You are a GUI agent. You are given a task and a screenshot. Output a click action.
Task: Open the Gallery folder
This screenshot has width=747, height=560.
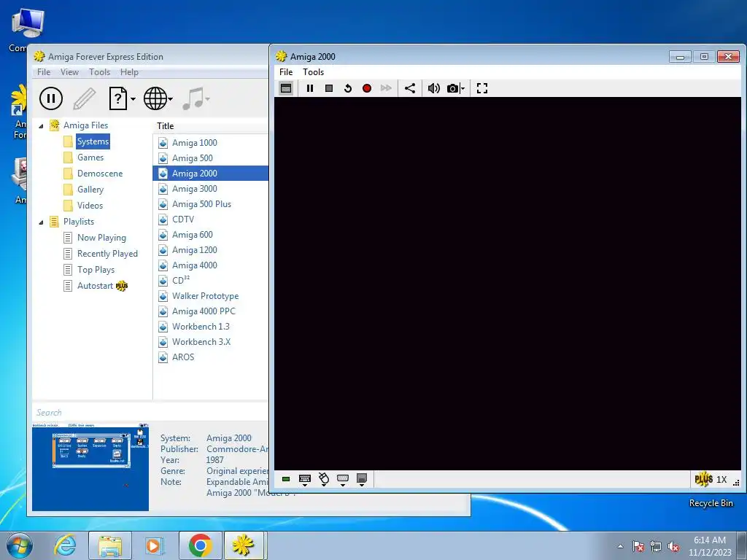tap(90, 190)
